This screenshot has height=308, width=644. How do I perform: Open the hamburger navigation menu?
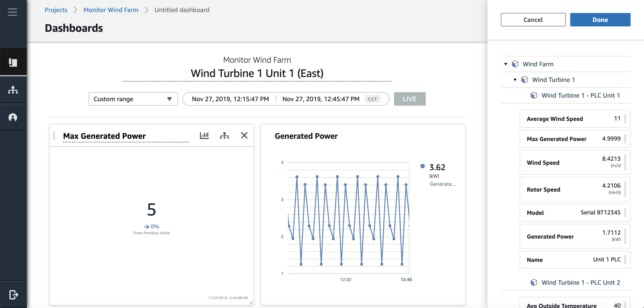click(x=12, y=12)
